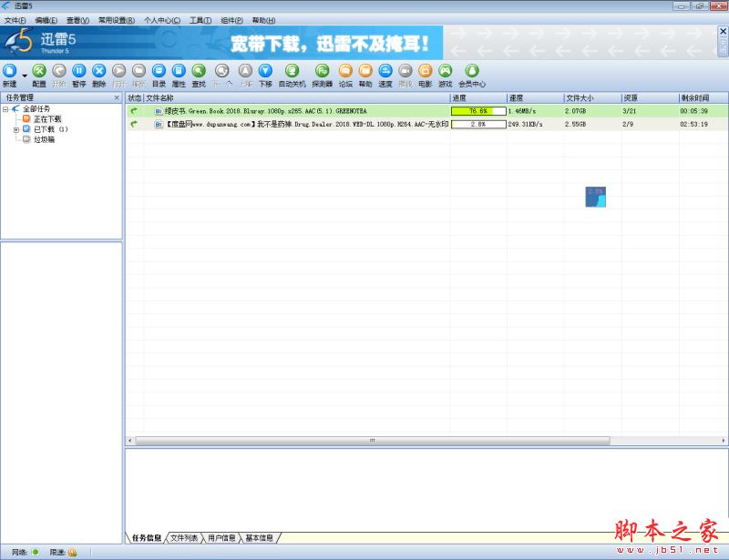Click the 限速 speed limit icon
The image size is (729, 560).
[72, 552]
